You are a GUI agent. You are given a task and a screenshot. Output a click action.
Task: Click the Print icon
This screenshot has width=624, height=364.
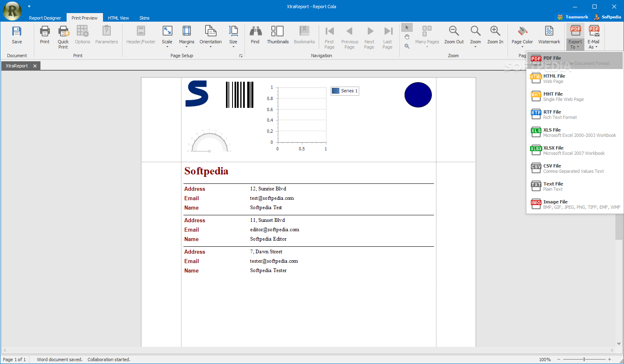coord(45,36)
